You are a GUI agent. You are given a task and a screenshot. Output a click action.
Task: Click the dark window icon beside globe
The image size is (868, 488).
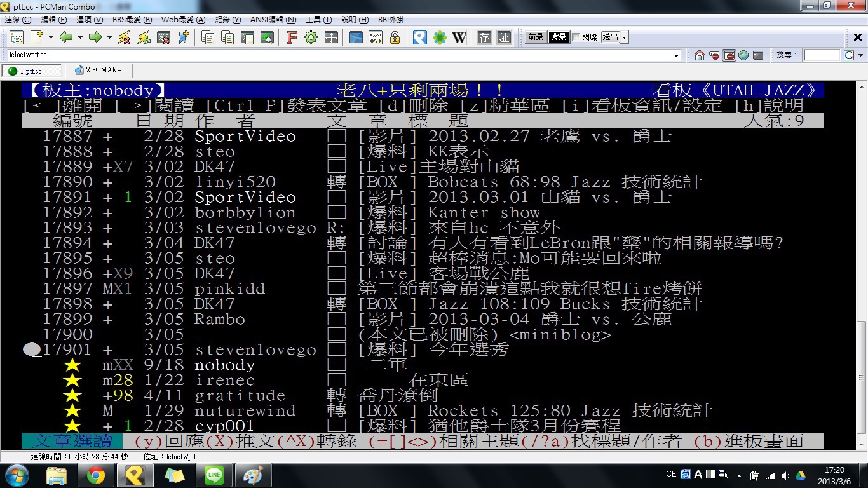click(x=757, y=55)
